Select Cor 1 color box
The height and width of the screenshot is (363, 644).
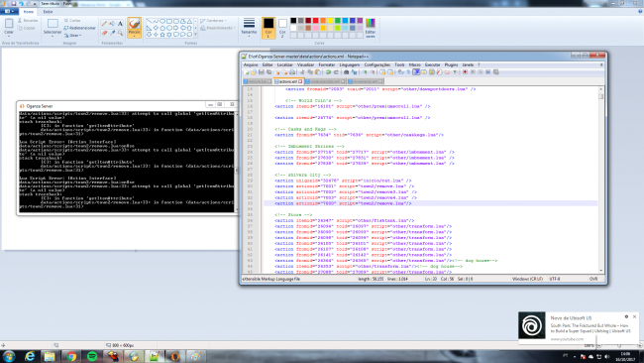pyautogui.click(x=268, y=28)
